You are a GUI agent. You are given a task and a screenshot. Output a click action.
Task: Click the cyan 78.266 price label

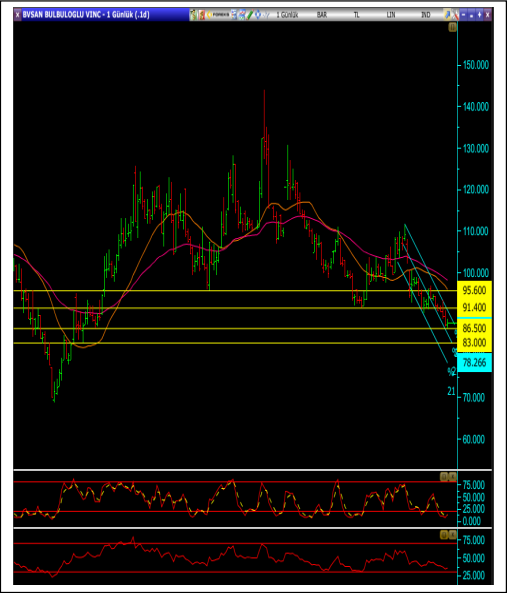pyautogui.click(x=474, y=363)
